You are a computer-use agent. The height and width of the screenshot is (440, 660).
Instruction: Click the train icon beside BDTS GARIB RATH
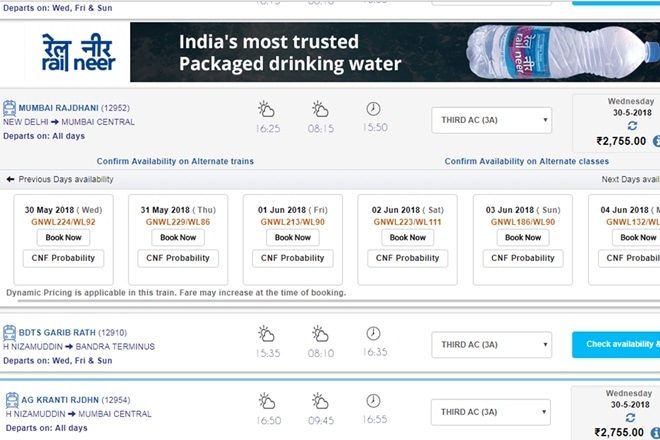coord(10,333)
